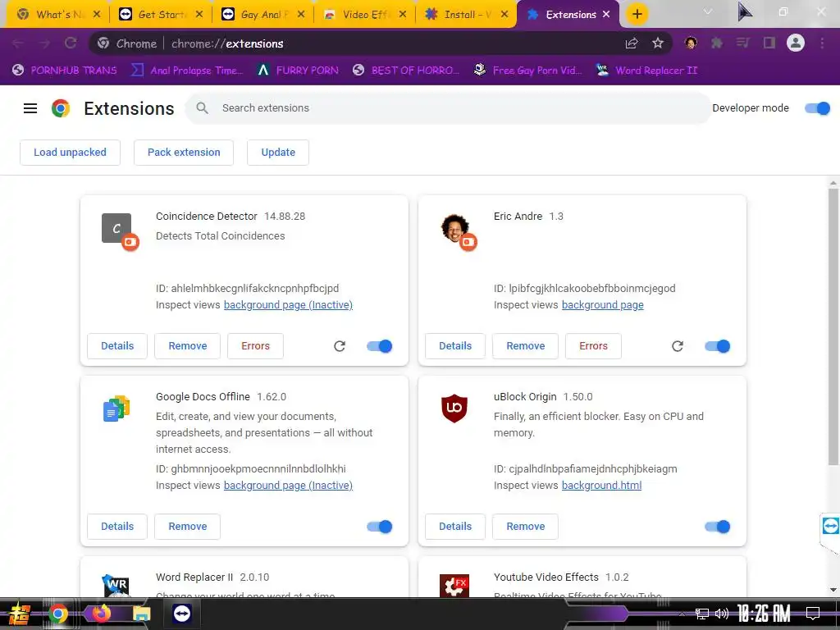Reload the Coincidence Detector extension
840x630 pixels.
point(340,346)
